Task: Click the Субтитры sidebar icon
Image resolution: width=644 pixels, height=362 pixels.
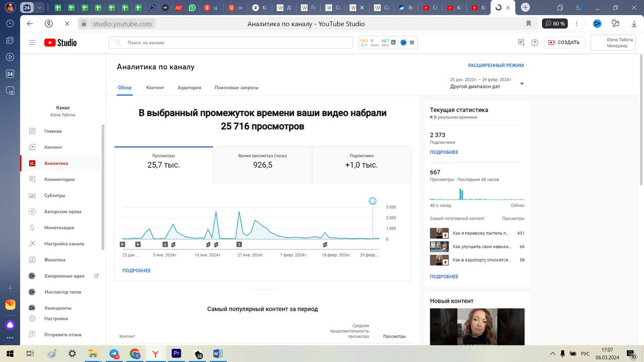Action: pyautogui.click(x=32, y=196)
